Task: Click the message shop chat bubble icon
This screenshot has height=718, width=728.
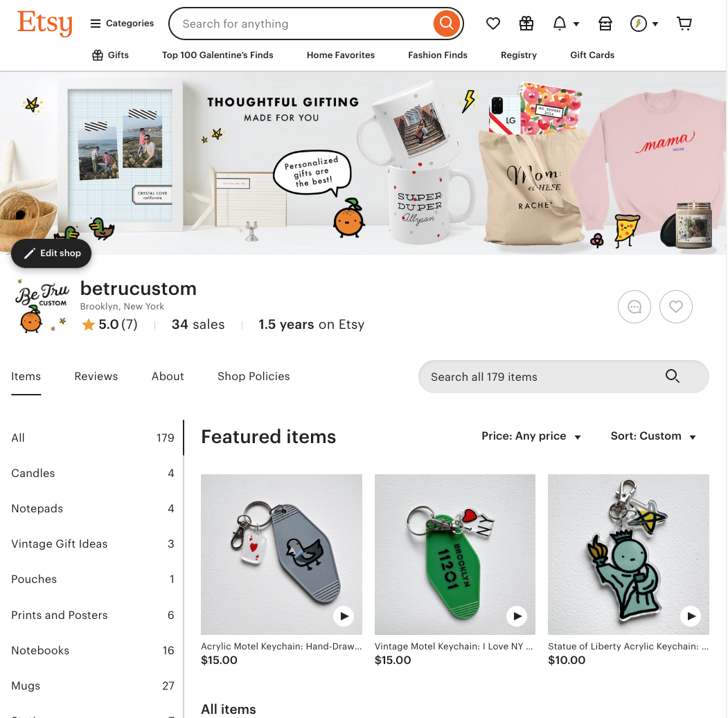Action: click(634, 307)
